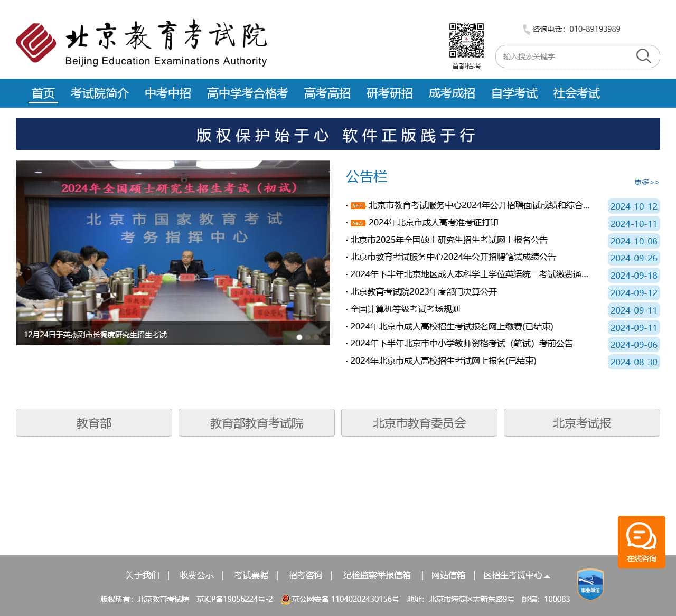Click the phone icon beside 咨询电话

[526, 30]
